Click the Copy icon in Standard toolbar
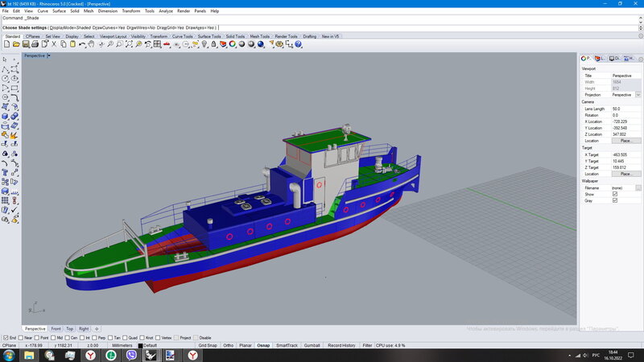 pos(64,44)
